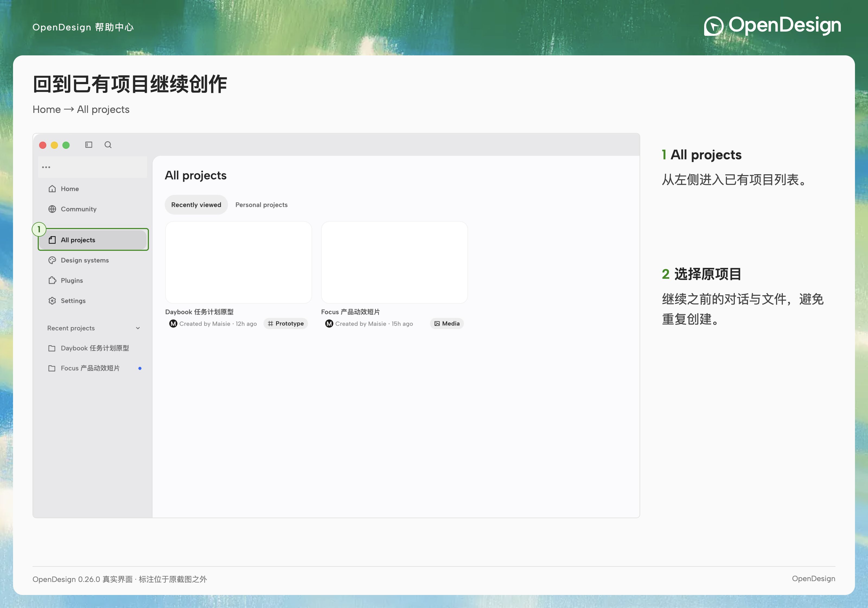This screenshot has height=608, width=868.
Task: Click Maisie avatar on Daybook card
Action: (173, 324)
